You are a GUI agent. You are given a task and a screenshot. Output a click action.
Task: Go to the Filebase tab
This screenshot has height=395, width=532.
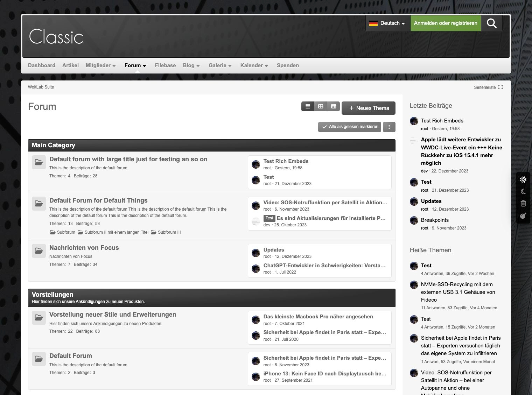165,65
